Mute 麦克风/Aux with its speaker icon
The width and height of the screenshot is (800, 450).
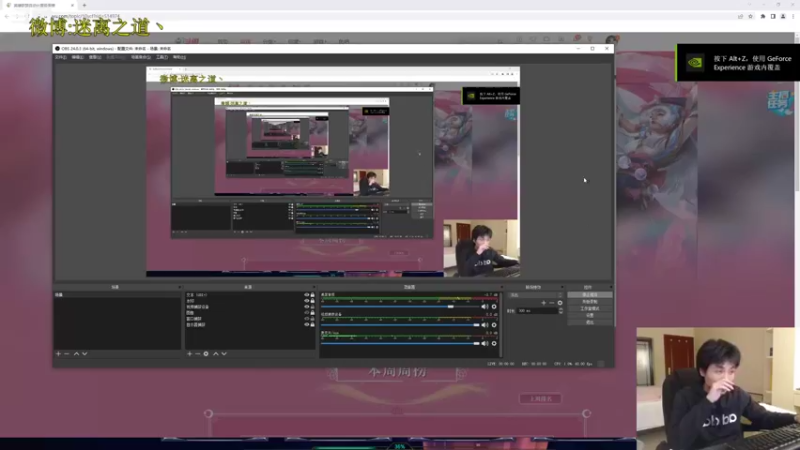point(485,343)
